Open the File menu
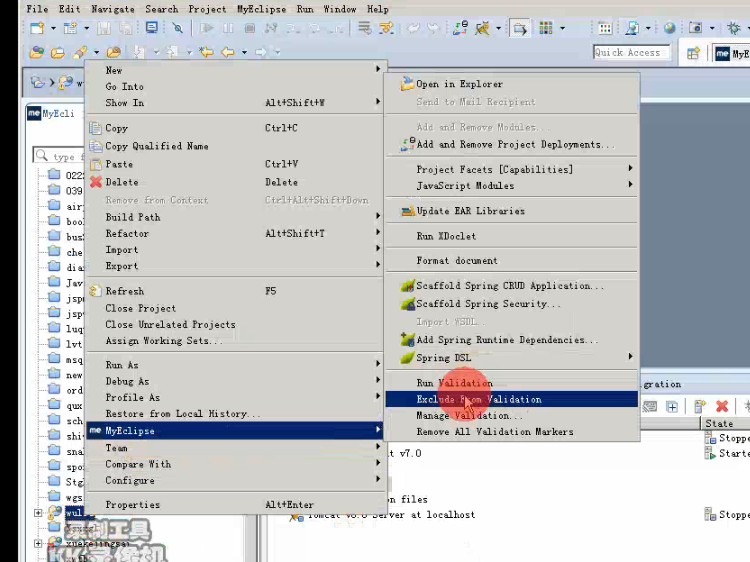The width and height of the screenshot is (750, 562). [x=37, y=9]
